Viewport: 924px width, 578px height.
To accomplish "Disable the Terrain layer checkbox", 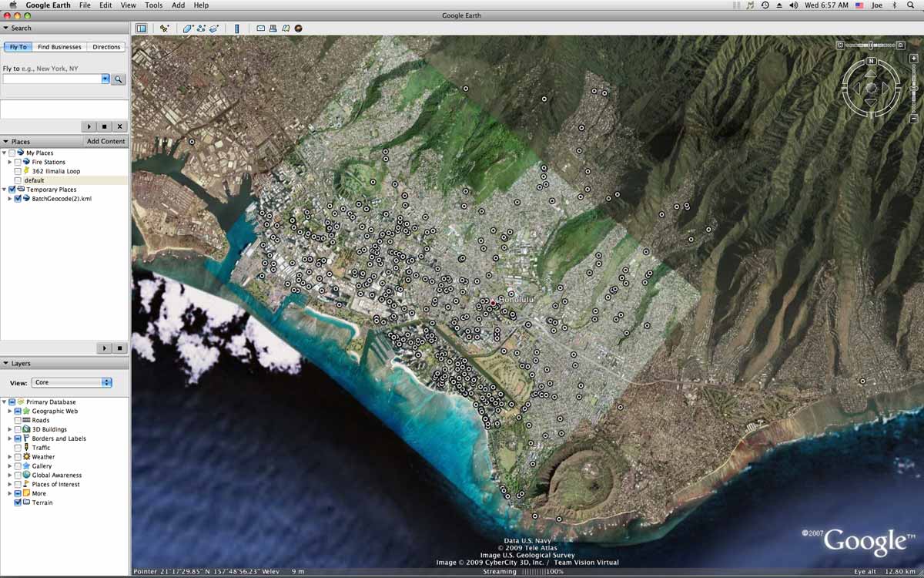I will [x=18, y=502].
